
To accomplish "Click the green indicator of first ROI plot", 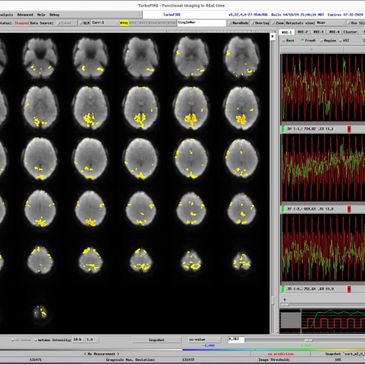I will click(x=283, y=129).
